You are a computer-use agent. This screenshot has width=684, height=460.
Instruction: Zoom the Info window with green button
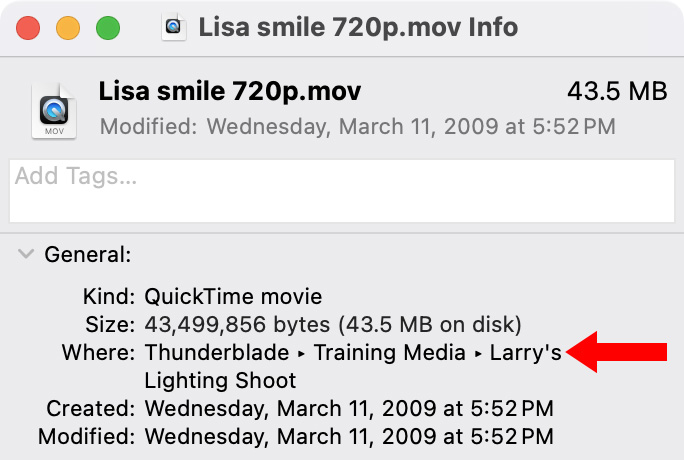pos(107,28)
